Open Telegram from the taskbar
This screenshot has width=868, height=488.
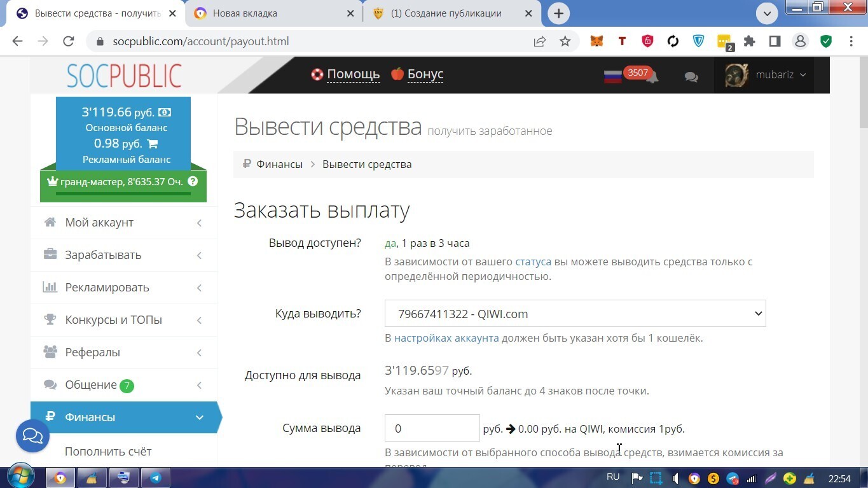pos(156,477)
